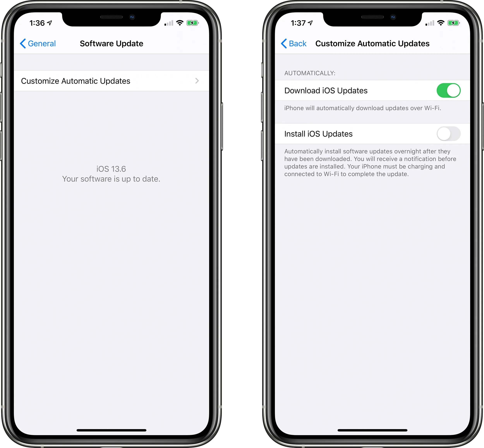This screenshot has height=448, width=484.
Task: Tap disclosure chevron beside Customize Automatic Updates
Action: coord(197,81)
